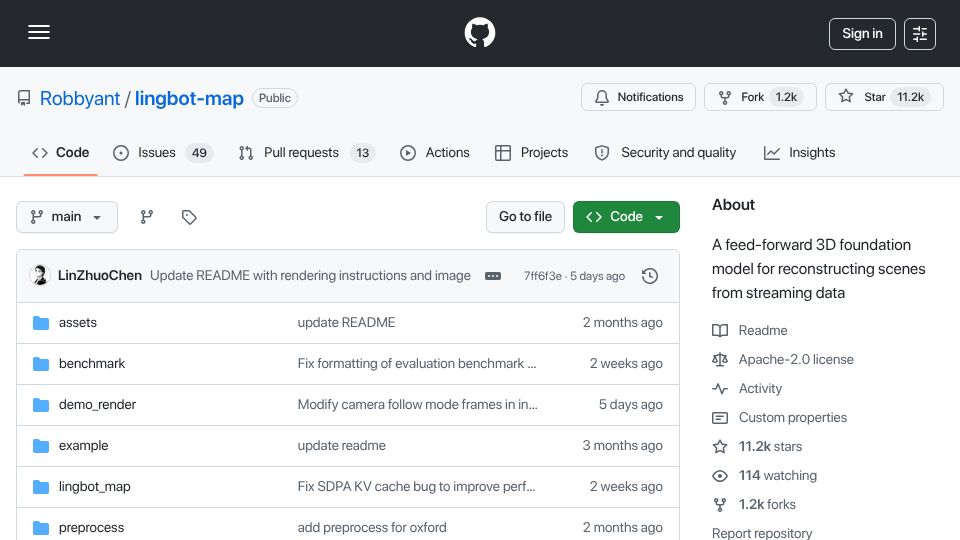Click the Fork count 1.2k badge
This screenshot has height=540, width=960.
tap(786, 97)
